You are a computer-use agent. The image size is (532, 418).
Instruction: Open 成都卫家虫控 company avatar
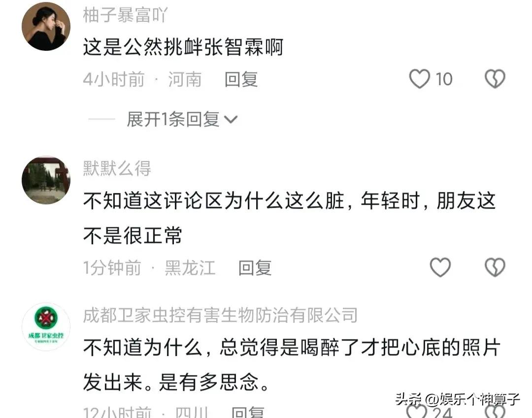coord(46,326)
